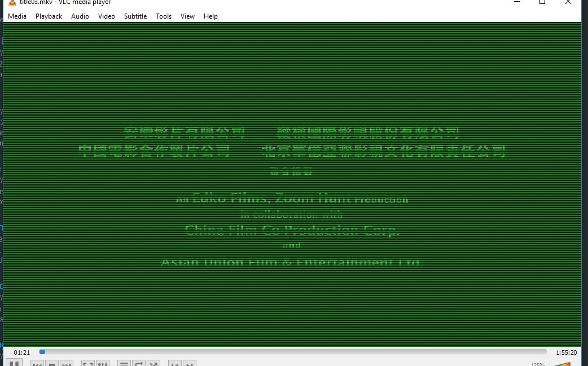Image resolution: width=588 pixels, height=366 pixels.
Task: Toggle fullscreen video mode
Action: coord(88,364)
